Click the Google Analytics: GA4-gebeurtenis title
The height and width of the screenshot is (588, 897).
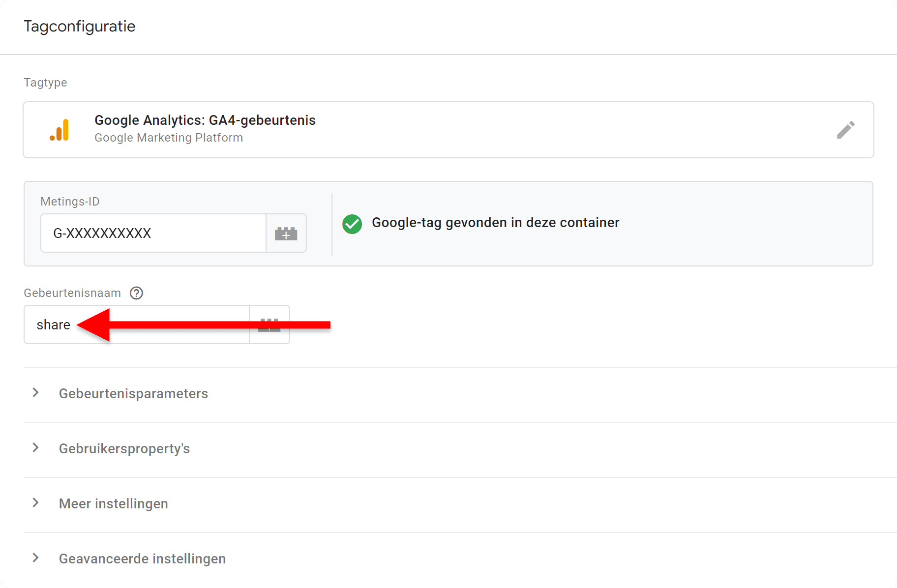click(205, 119)
